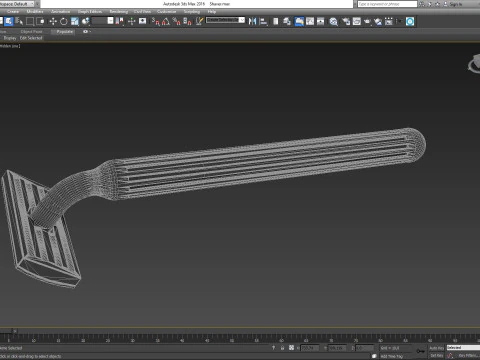Open the Rendering menu
This screenshot has height=360, width=480.
119,11
